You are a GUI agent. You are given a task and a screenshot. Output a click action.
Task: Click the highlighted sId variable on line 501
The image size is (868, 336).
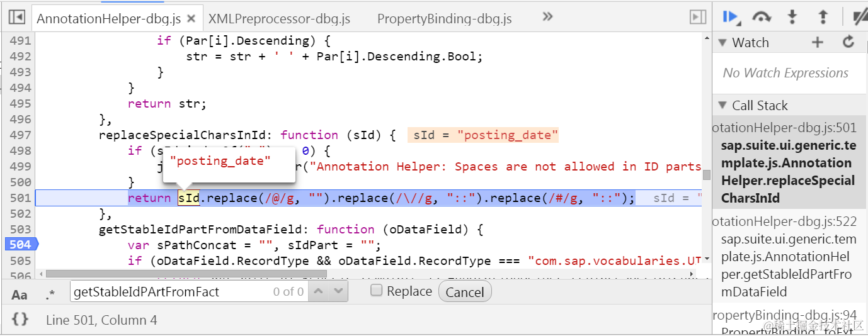[188, 198]
